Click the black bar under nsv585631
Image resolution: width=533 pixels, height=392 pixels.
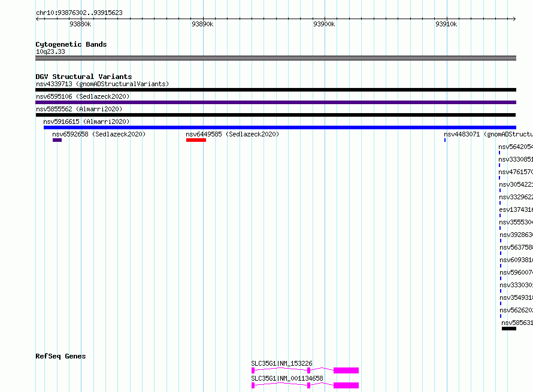[509, 329]
